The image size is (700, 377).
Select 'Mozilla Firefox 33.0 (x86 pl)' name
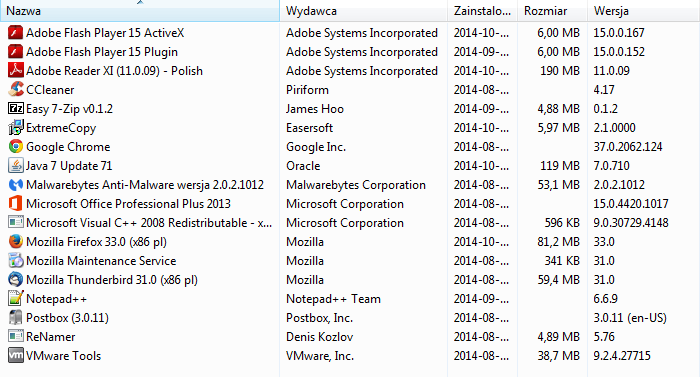[x=96, y=242]
